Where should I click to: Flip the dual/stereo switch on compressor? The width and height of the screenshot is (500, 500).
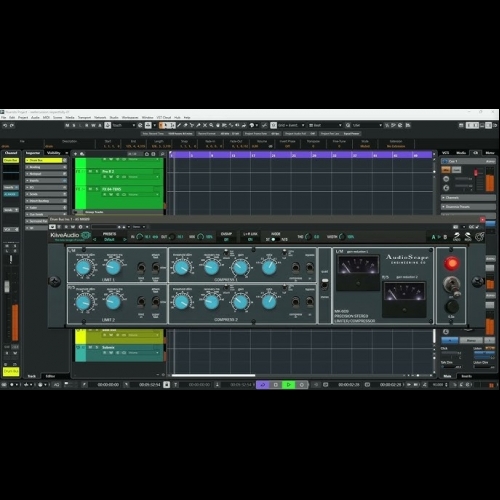325,284
